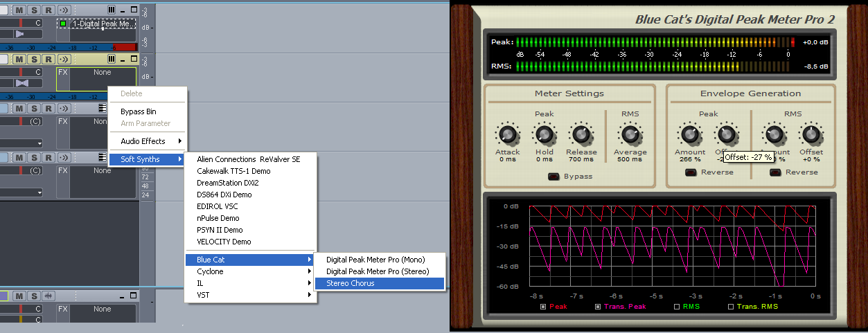Image resolution: width=868 pixels, height=333 pixels.
Task: Expand the VST submenu
Action: [249, 295]
